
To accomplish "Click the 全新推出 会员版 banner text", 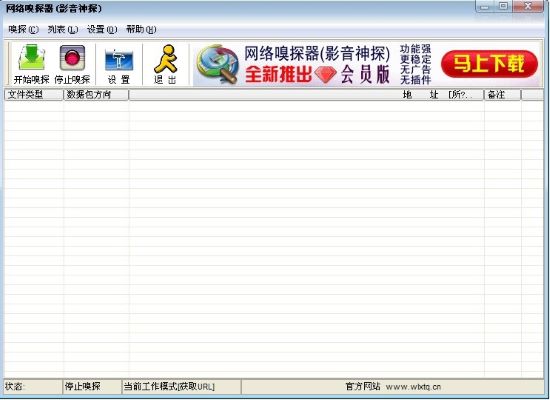I will pyautogui.click(x=317, y=74).
